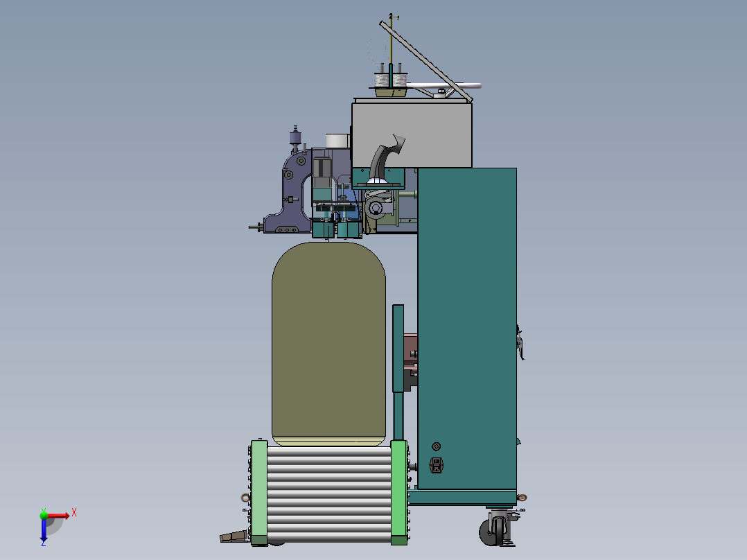
Task: Select the teal base frame under cabinet
Action: tap(462, 498)
